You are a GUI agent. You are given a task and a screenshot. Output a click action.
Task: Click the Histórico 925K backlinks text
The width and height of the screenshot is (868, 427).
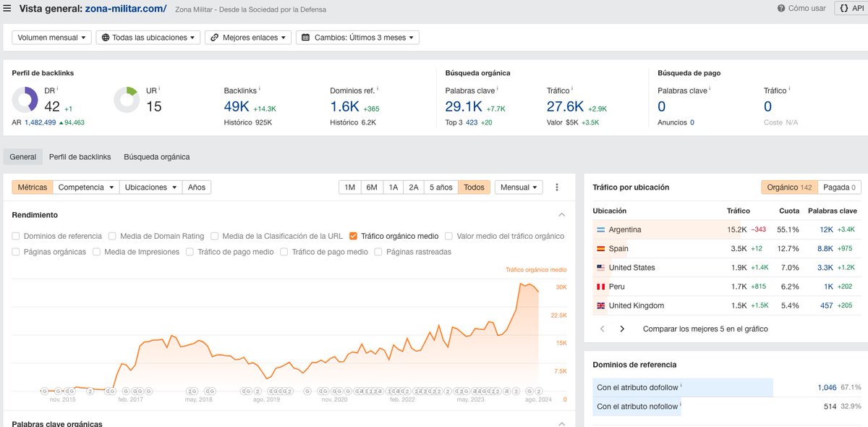pyautogui.click(x=248, y=122)
